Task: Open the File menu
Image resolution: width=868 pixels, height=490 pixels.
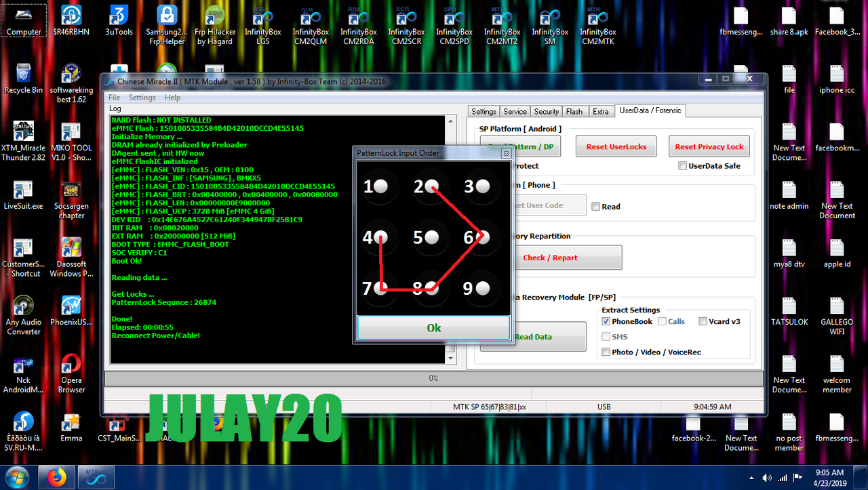Action: [x=114, y=98]
